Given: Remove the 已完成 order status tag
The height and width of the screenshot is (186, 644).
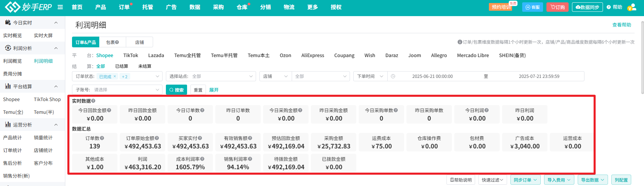Looking at the screenshot, I should 115,76.
